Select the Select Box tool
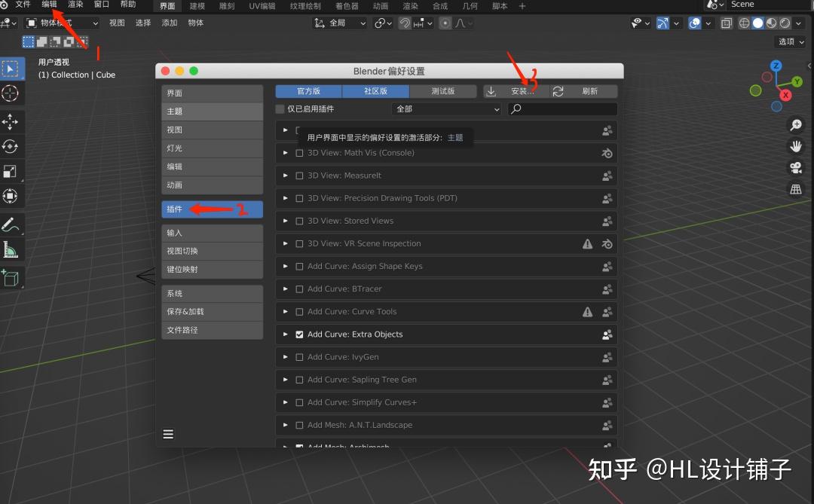814x504 pixels. click(11, 69)
